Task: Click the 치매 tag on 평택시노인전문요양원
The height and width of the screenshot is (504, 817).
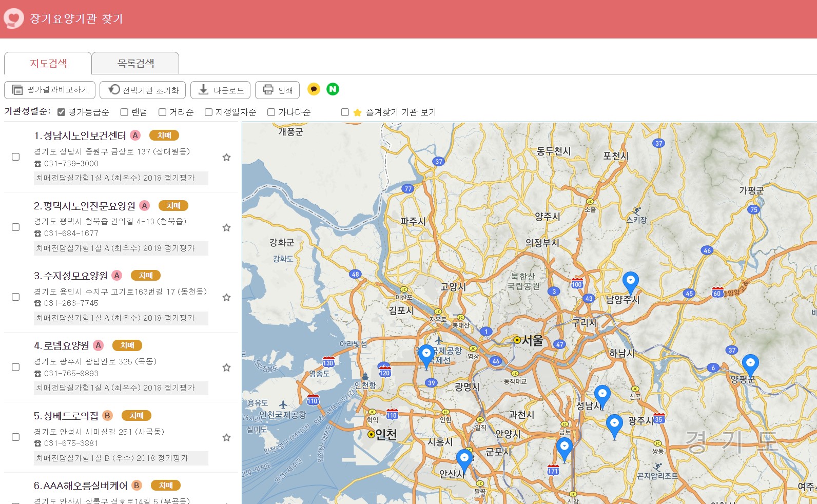Action: (x=173, y=206)
